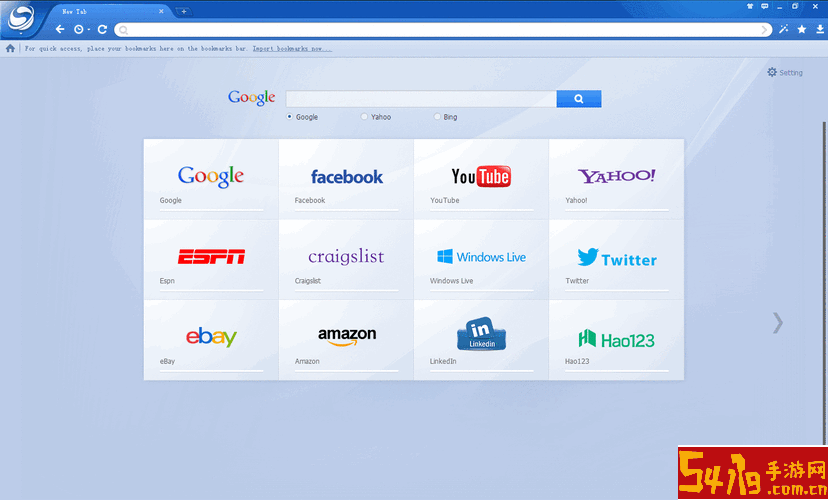Restore down the browser window
The width and height of the screenshot is (828, 500).
[x=795, y=6]
